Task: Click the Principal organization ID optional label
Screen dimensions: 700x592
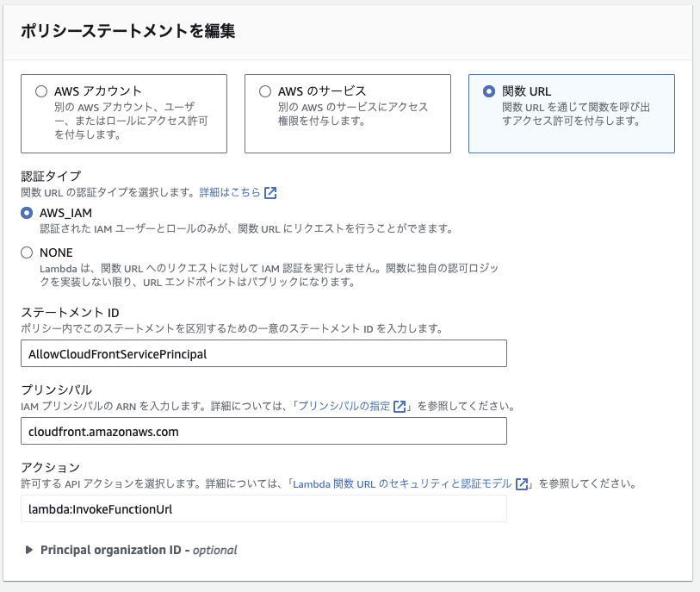Action: coord(139,550)
